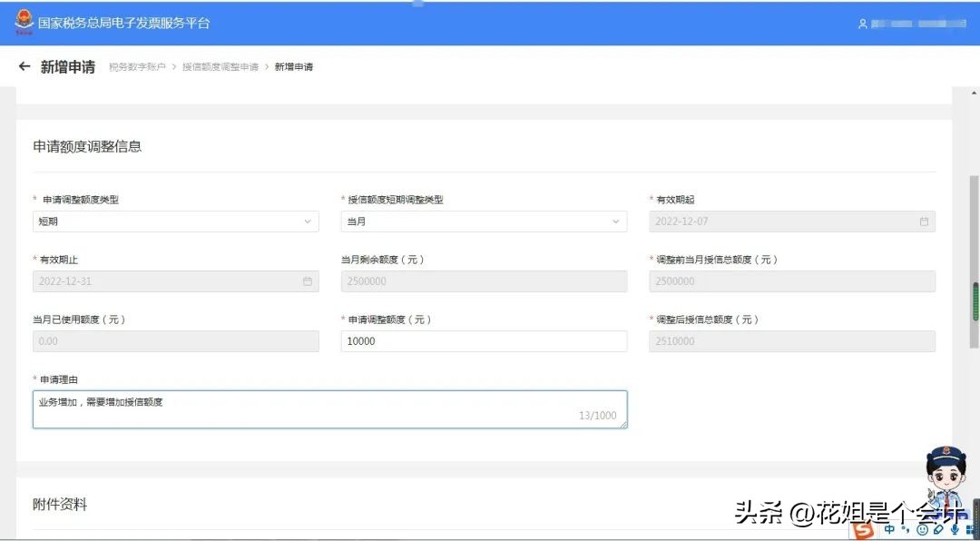
Task: Click the user account icon top right
Action: pos(862,24)
